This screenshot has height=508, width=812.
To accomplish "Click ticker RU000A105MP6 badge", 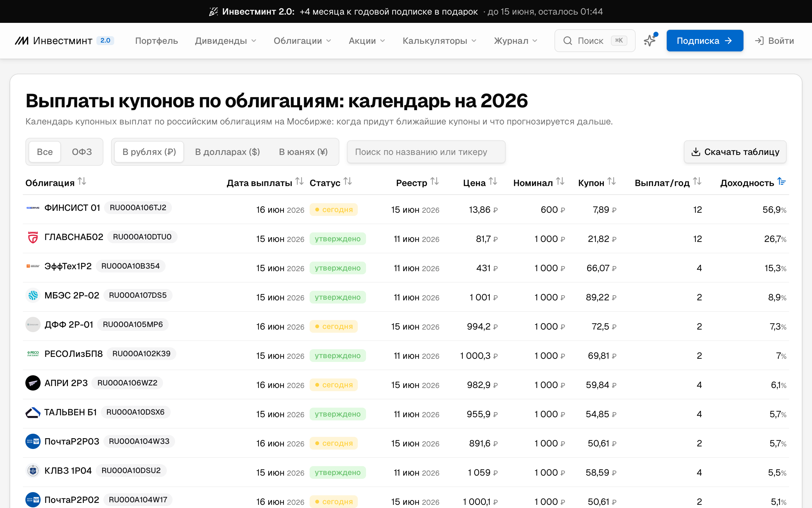I will tap(133, 324).
